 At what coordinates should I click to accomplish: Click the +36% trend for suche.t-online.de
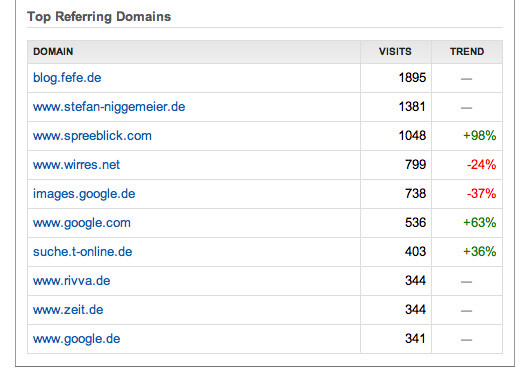[x=480, y=252]
